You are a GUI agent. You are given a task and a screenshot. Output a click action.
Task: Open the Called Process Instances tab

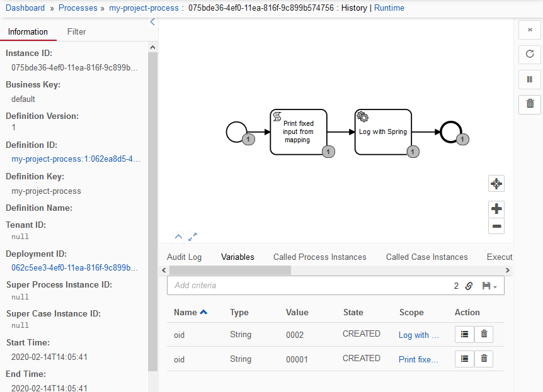click(x=319, y=257)
